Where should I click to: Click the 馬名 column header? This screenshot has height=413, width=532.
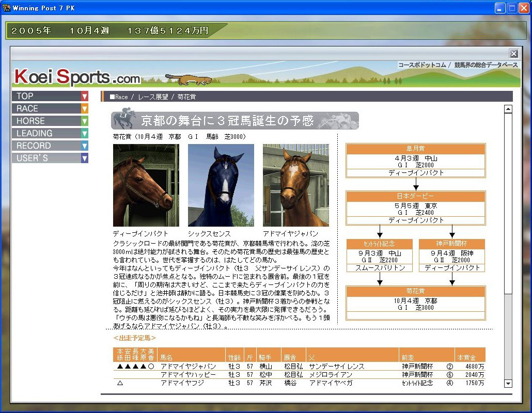point(191,355)
